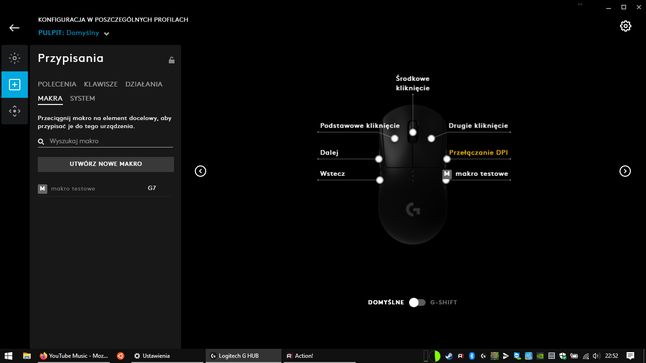
Task: Show next mouse view with right arrow
Action: [625, 171]
